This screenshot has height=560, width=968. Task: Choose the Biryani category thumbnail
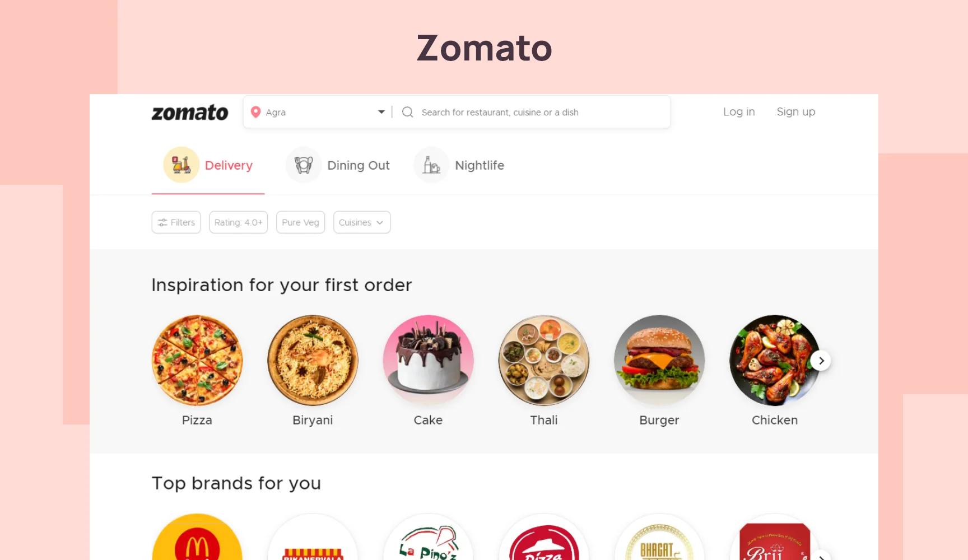coord(313,361)
